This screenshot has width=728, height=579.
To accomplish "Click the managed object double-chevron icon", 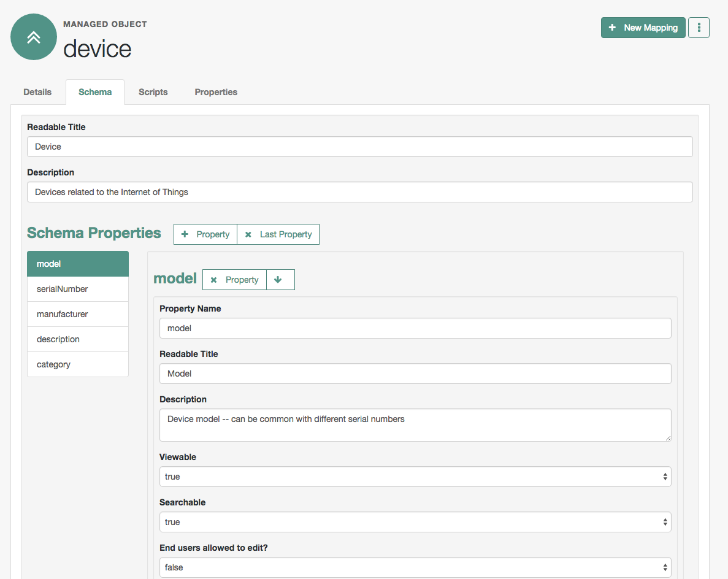I will (34, 37).
